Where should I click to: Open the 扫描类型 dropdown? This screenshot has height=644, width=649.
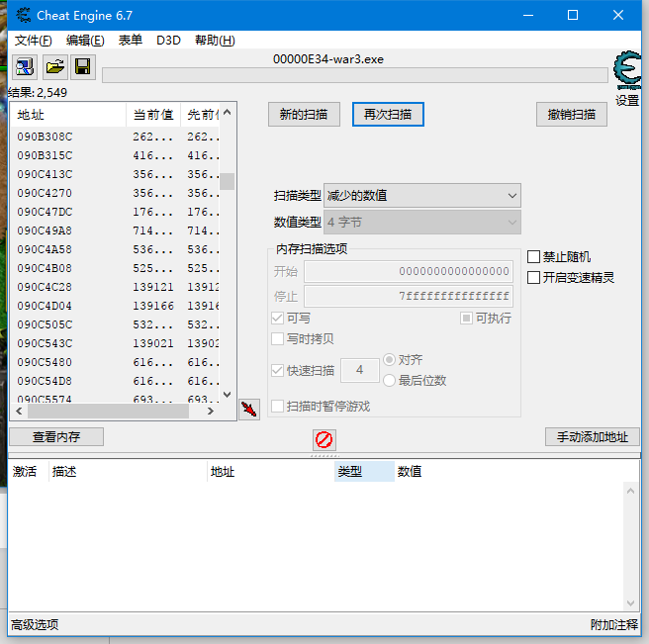(x=422, y=195)
